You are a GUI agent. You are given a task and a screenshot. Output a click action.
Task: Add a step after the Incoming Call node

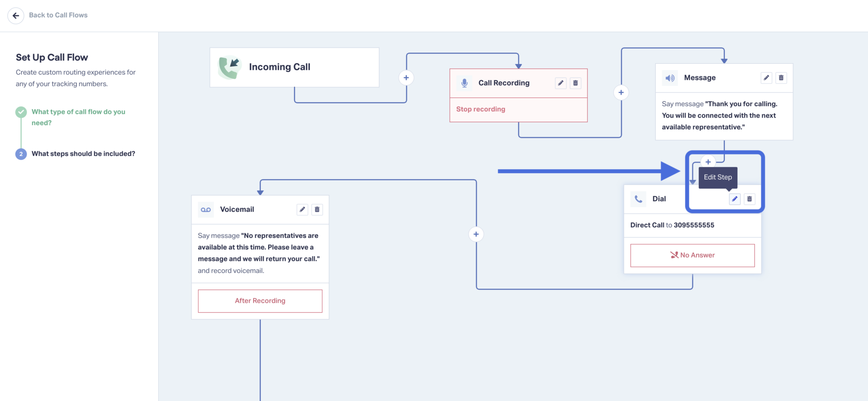406,78
